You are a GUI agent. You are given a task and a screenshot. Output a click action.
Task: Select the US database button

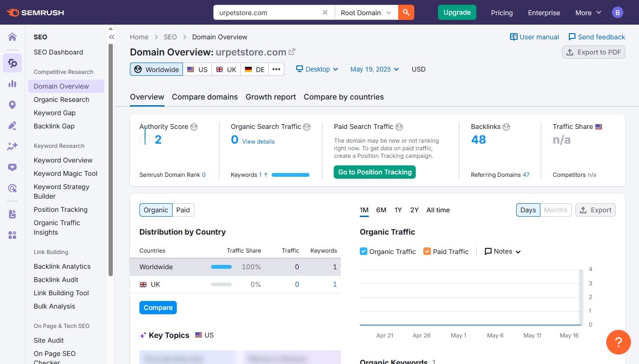pos(197,69)
